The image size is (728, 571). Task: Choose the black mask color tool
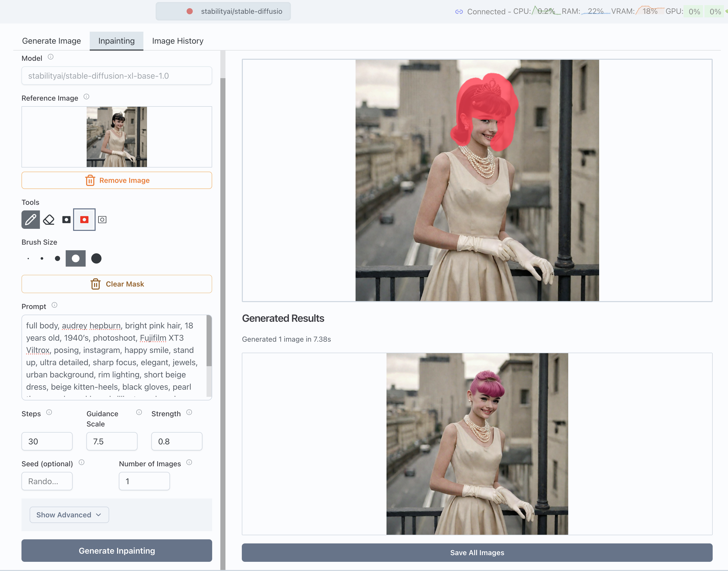coord(66,220)
